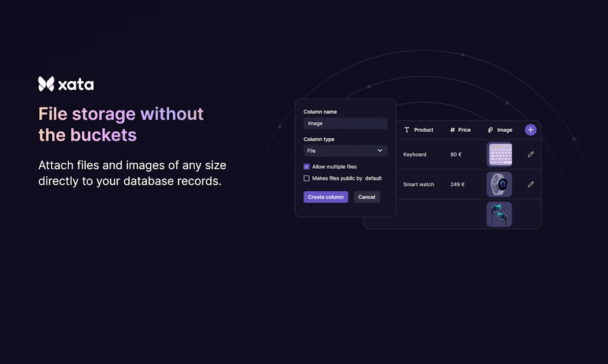Click the pencil edit icon in Keyboard row

(x=531, y=154)
